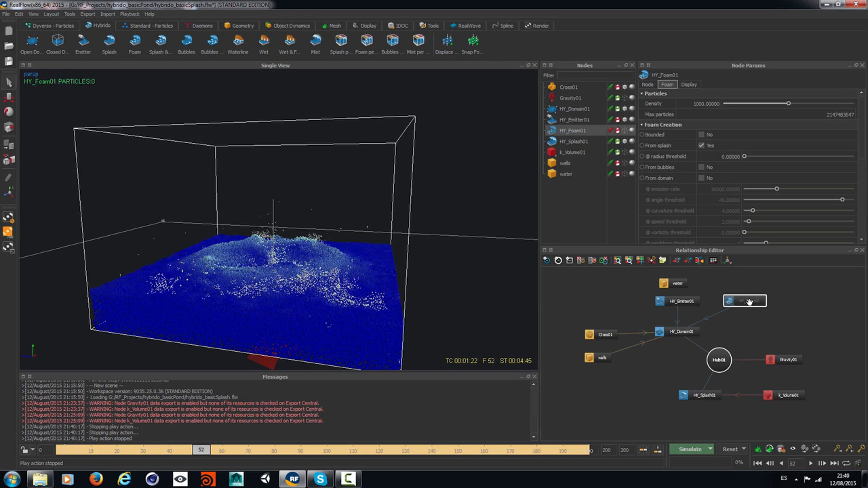Enable the From domain checkbox
Image resolution: width=868 pixels, height=488 pixels.
(x=701, y=178)
